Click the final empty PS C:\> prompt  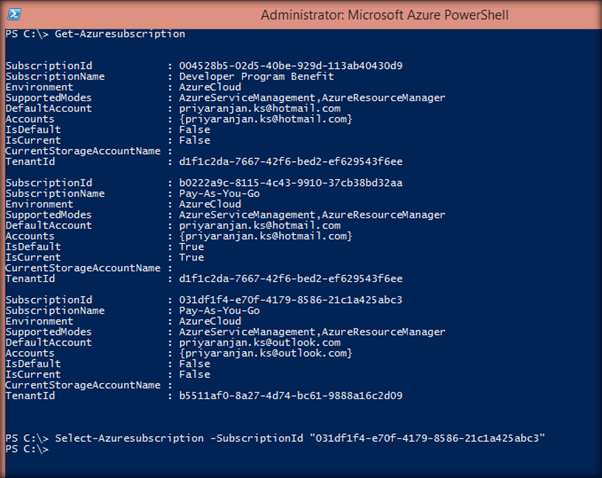(27, 449)
